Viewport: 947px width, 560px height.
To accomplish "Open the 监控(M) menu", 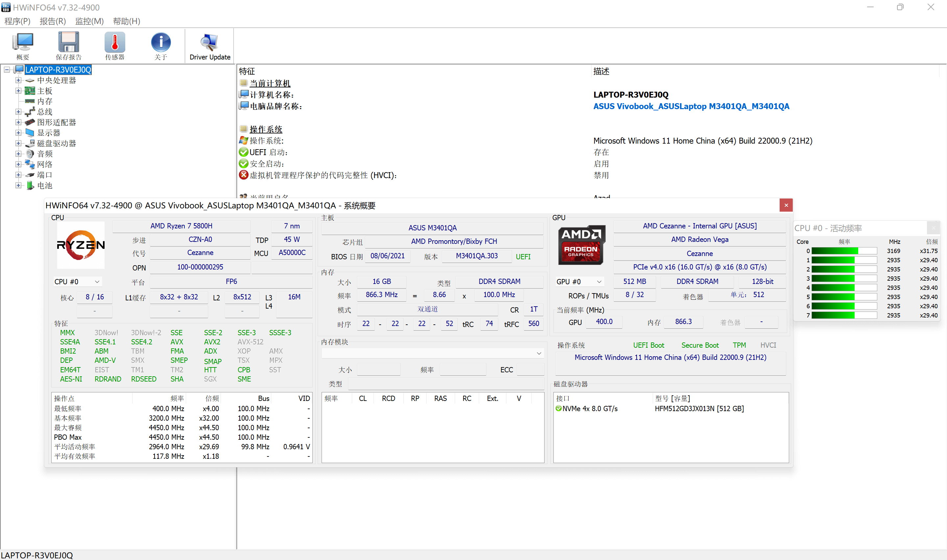I will click(x=89, y=21).
